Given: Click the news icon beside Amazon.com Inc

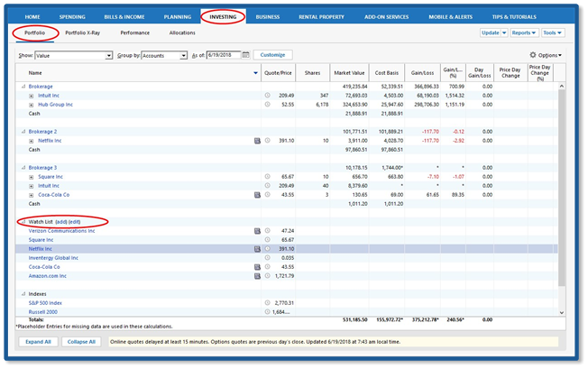Looking at the screenshot, I should coord(257,275).
